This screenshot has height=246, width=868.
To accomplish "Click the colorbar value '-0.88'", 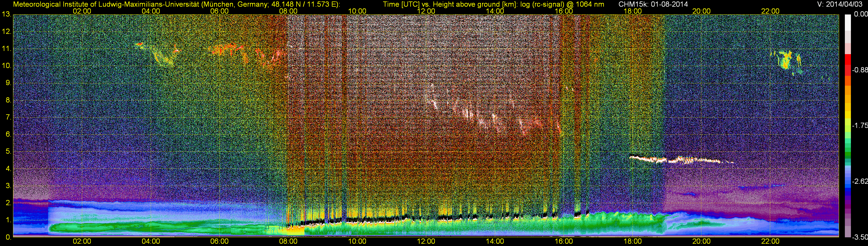I will tap(860, 70).
